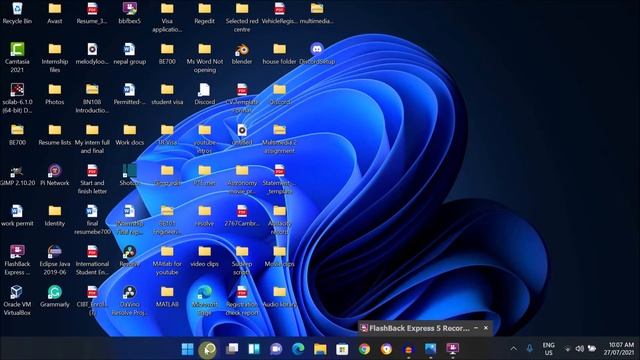Image resolution: width=640 pixels, height=360 pixels.
Task: Select the Microsoft Edge desktop shortcut
Action: [204, 300]
